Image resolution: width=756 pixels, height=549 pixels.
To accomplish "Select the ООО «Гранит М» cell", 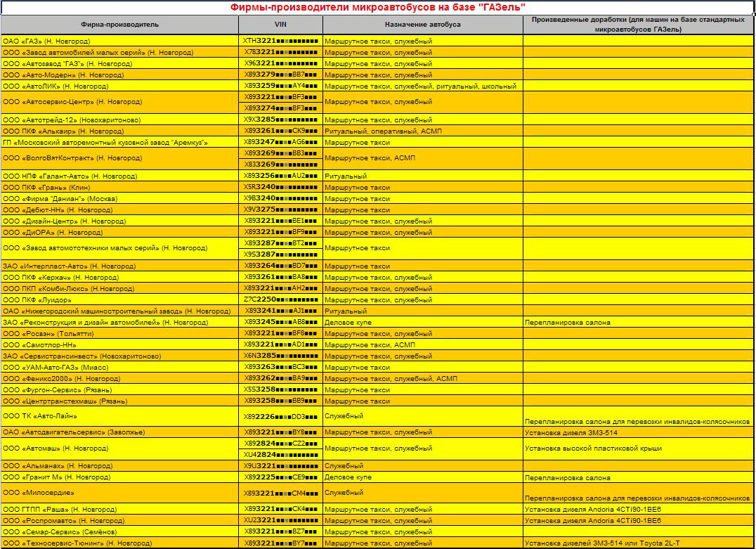I will tap(119, 477).
